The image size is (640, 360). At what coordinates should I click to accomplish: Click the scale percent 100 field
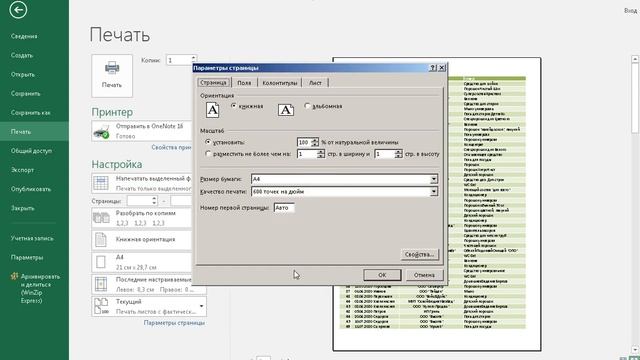point(304,142)
